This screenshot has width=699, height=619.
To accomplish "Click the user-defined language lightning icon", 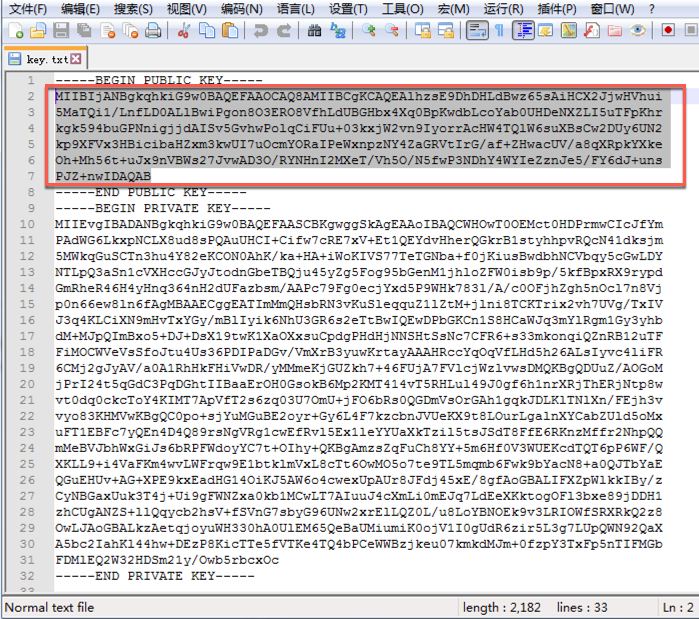I will click(x=546, y=30).
